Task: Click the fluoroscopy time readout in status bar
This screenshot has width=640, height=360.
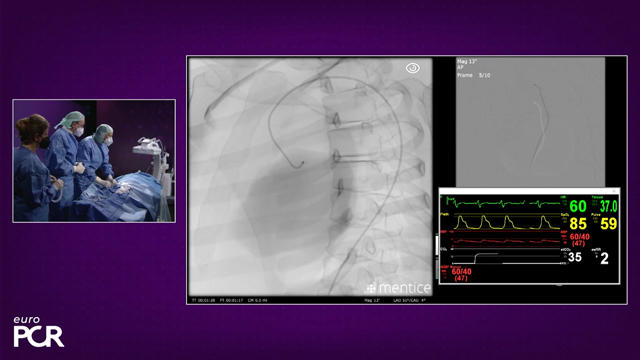Action: coord(231,300)
